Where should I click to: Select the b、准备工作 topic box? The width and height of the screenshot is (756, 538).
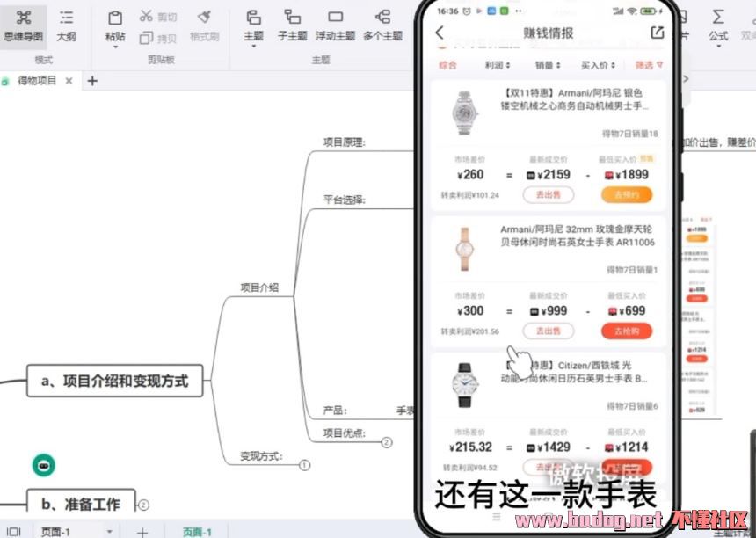(81, 502)
